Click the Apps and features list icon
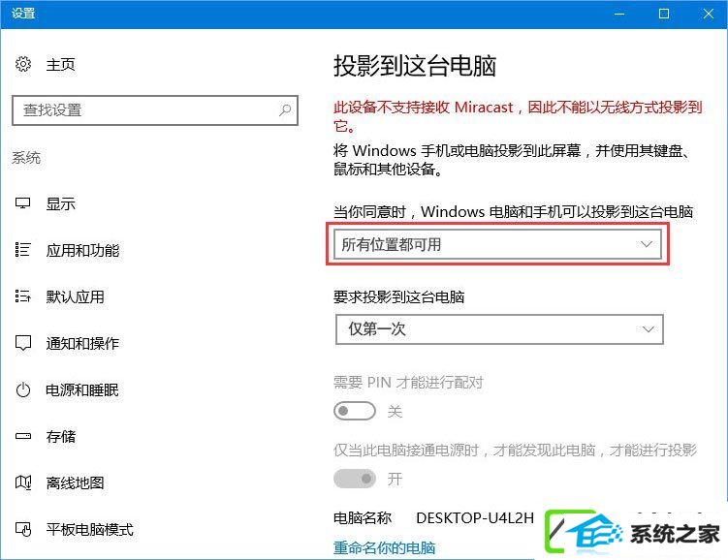728x560 pixels. pyautogui.click(x=22, y=250)
